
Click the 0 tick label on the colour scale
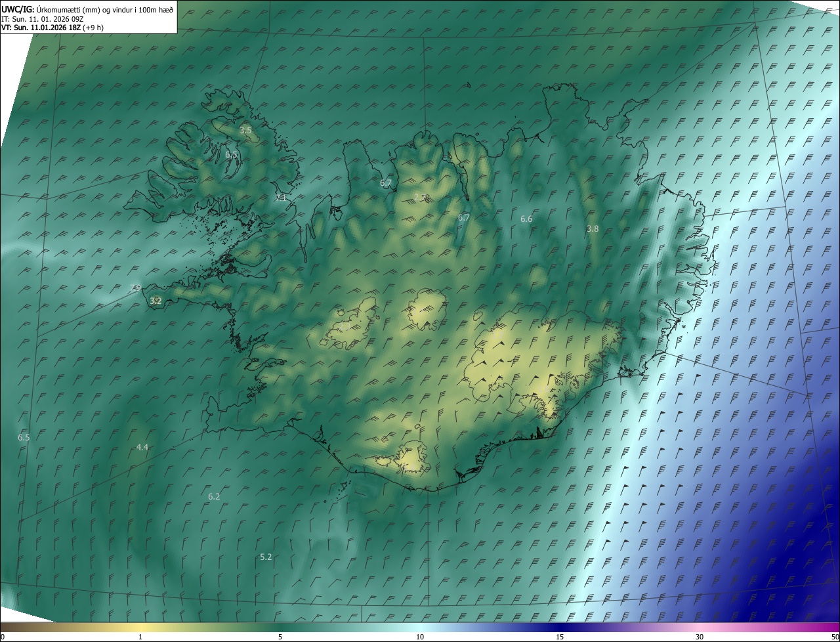coord(3,637)
